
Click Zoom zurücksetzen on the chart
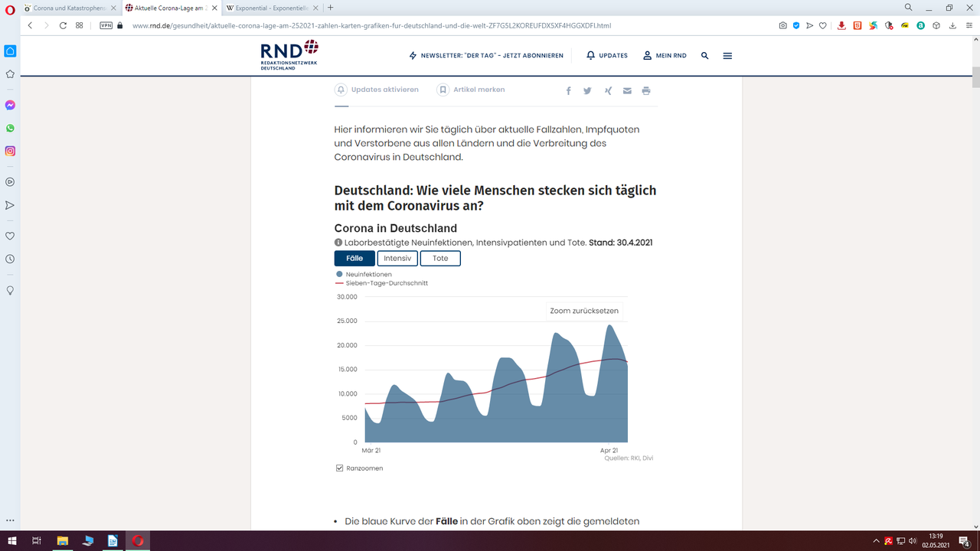pos(584,311)
